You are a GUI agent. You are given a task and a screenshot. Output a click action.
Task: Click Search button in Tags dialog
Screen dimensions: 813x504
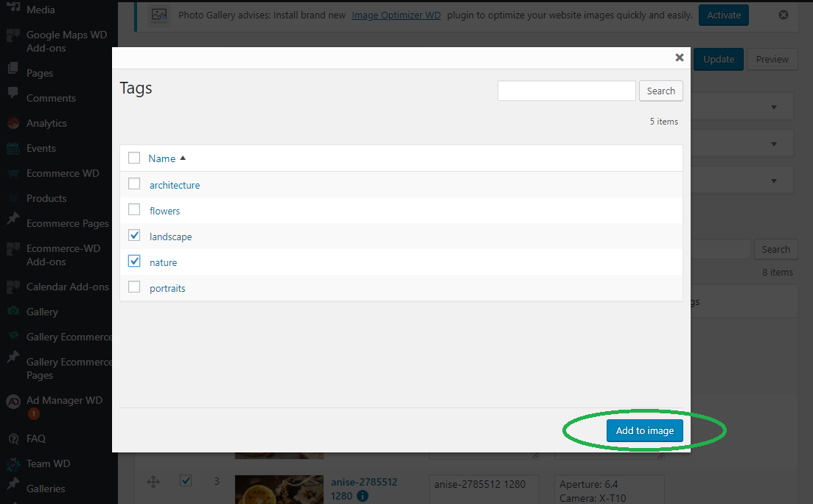(x=660, y=91)
